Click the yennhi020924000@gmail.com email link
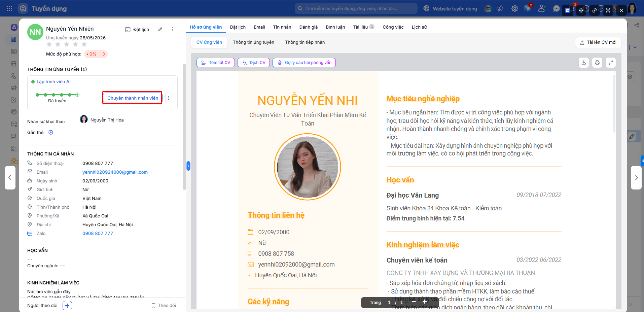The height and width of the screenshot is (312, 644). coord(115,172)
